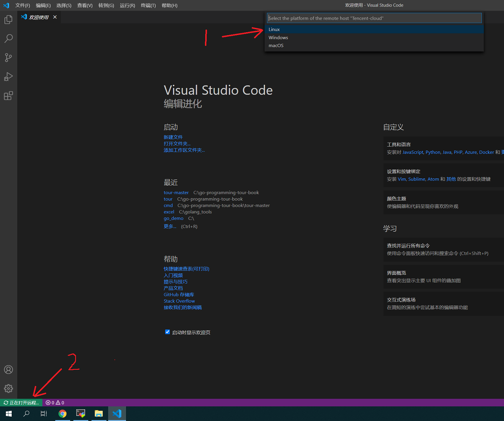Install Docker support link
The image size is (504, 421).
pyautogui.click(x=486, y=152)
